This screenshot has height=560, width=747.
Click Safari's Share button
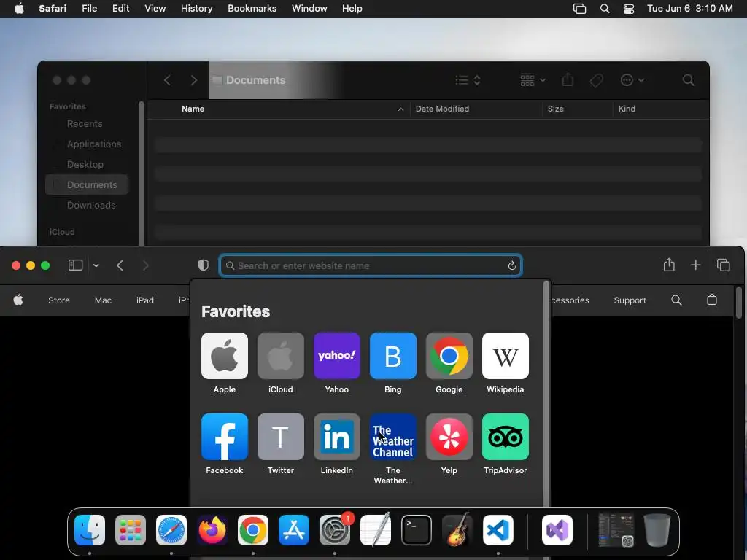(669, 265)
